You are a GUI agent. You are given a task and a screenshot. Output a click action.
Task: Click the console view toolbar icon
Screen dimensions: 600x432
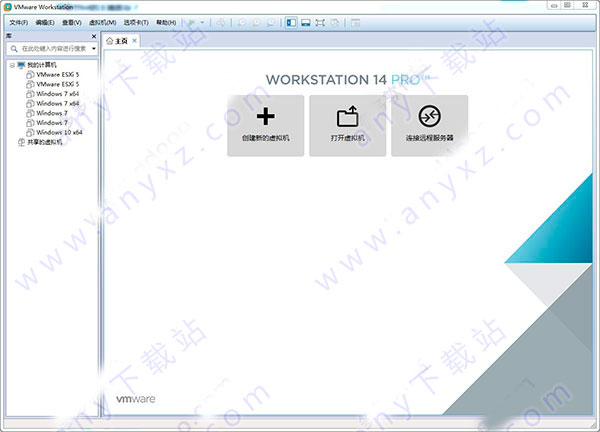coord(355,23)
